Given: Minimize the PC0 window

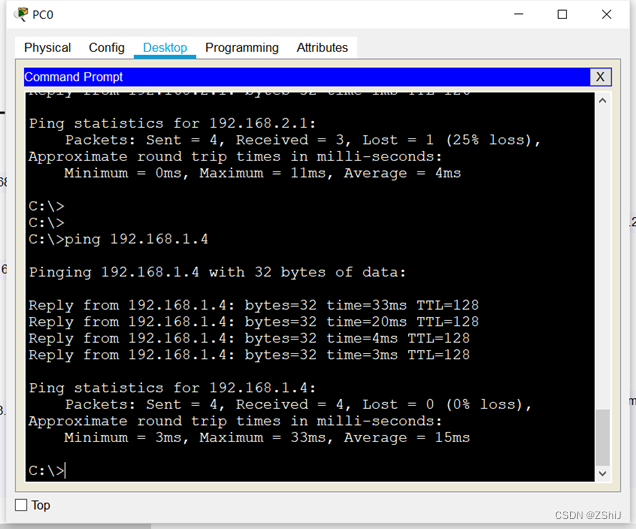Looking at the screenshot, I should (x=518, y=15).
